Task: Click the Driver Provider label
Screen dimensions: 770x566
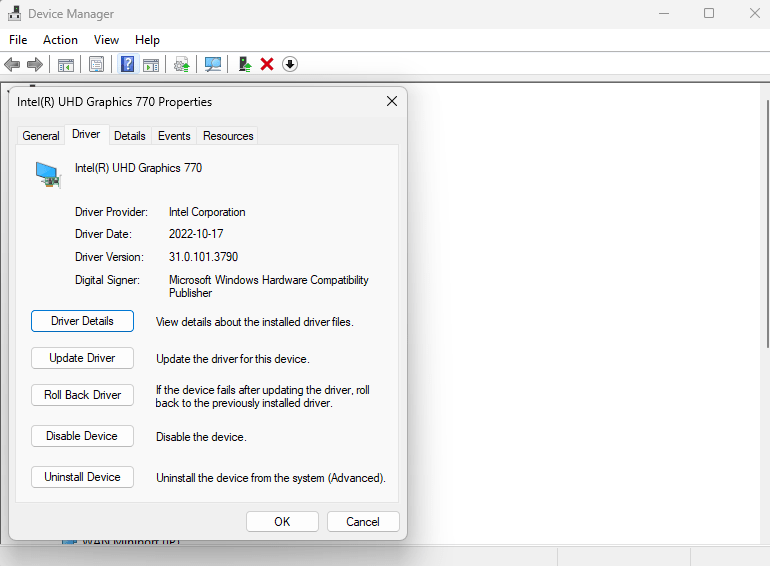Action: point(111,212)
